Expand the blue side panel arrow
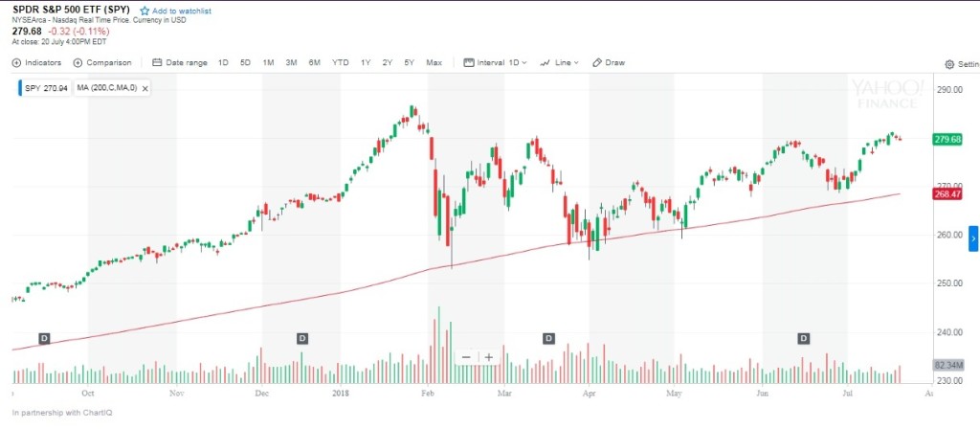This screenshot has width=980, height=429. coord(973,237)
